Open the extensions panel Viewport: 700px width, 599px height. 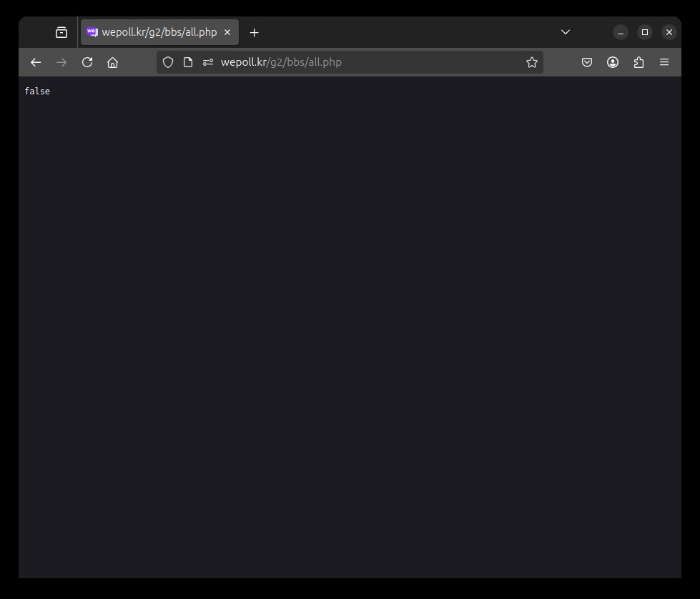click(639, 62)
